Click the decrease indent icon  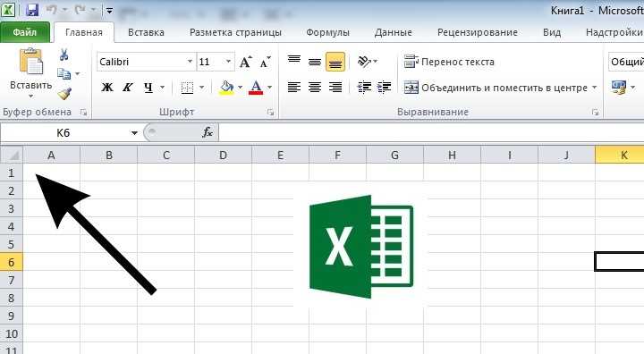tap(364, 87)
